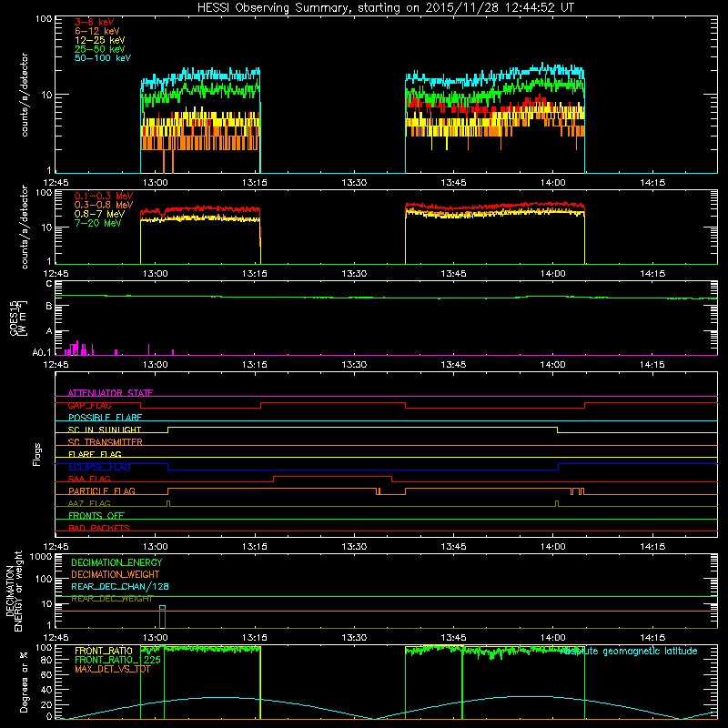Click the REAR_DEC_WEIGHT legend entry
This screenshot has height=728, width=728.
(112, 599)
